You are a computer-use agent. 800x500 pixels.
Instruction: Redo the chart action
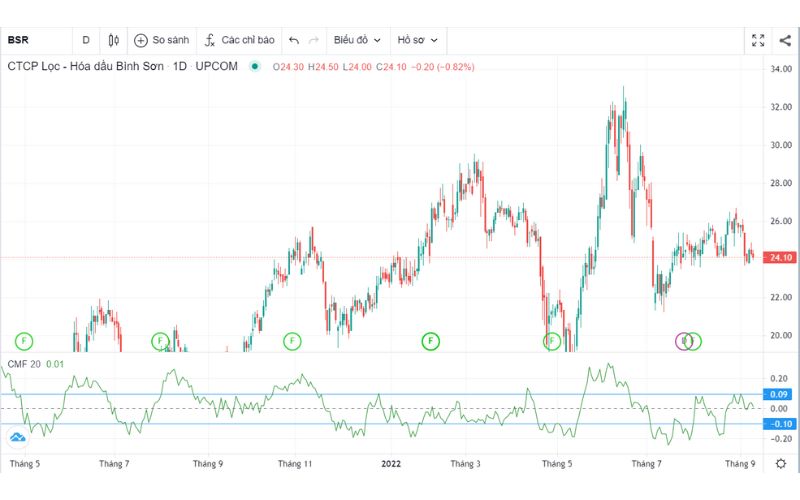(x=314, y=40)
